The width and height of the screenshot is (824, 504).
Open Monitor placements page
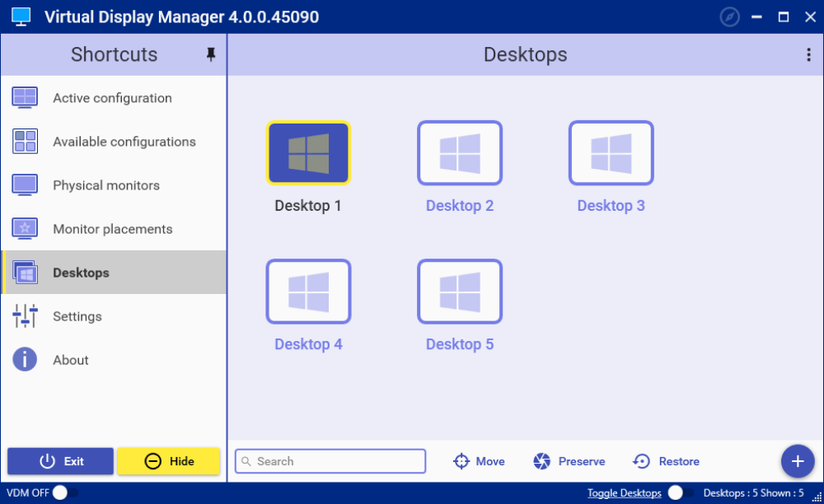tap(112, 229)
